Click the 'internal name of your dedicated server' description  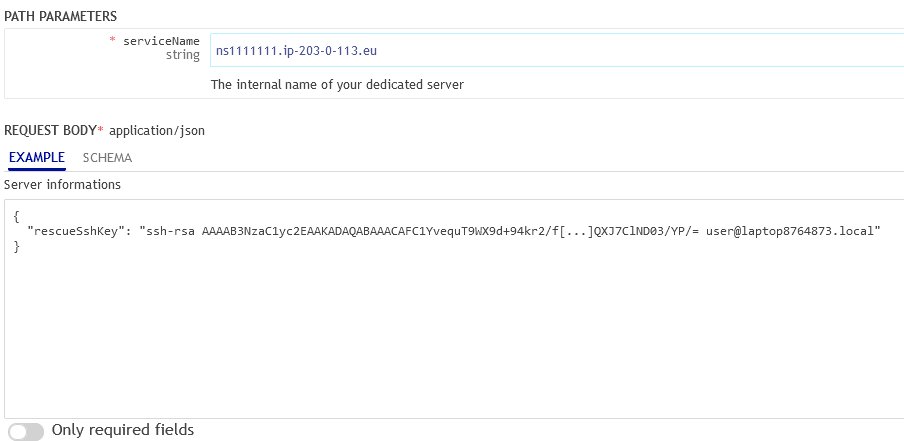(337, 85)
